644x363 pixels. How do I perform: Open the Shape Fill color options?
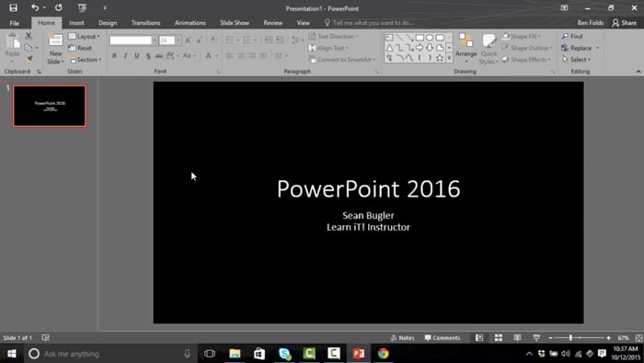(522, 37)
